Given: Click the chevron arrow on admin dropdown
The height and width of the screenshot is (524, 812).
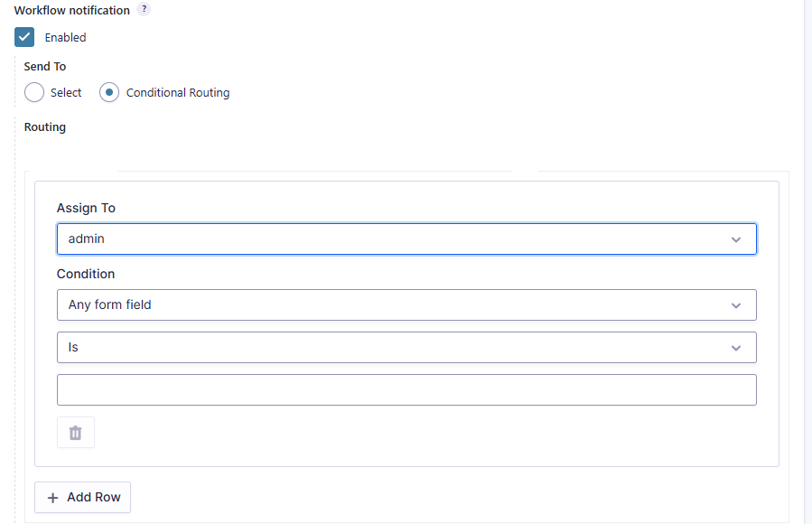Looking at the screenshot, I should [736, 239].
